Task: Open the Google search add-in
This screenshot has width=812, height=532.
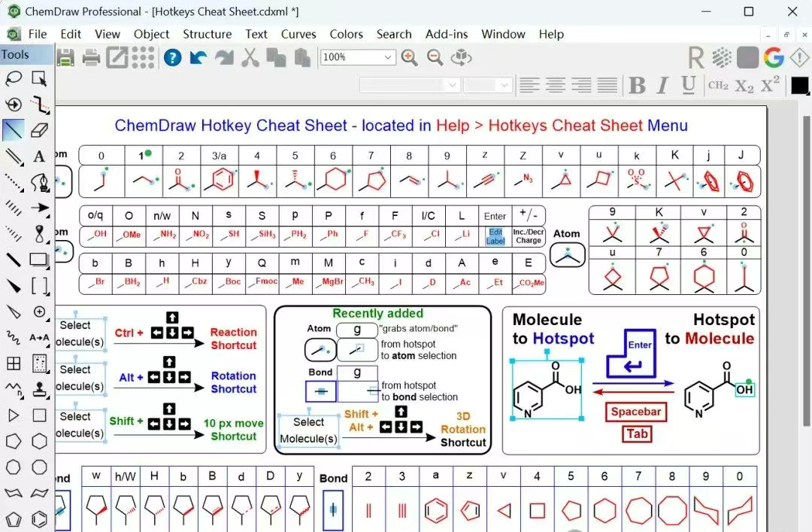Action: point(774,57)
